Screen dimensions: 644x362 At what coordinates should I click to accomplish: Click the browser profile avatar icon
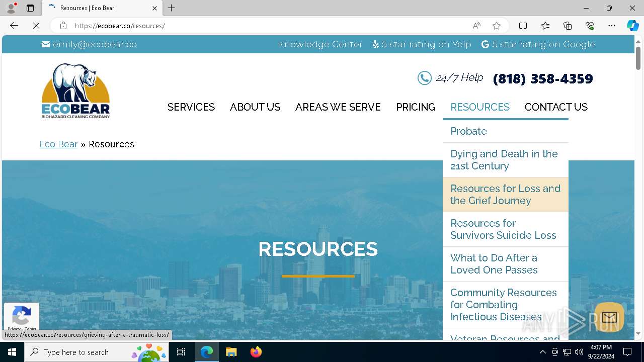point(11,8)
